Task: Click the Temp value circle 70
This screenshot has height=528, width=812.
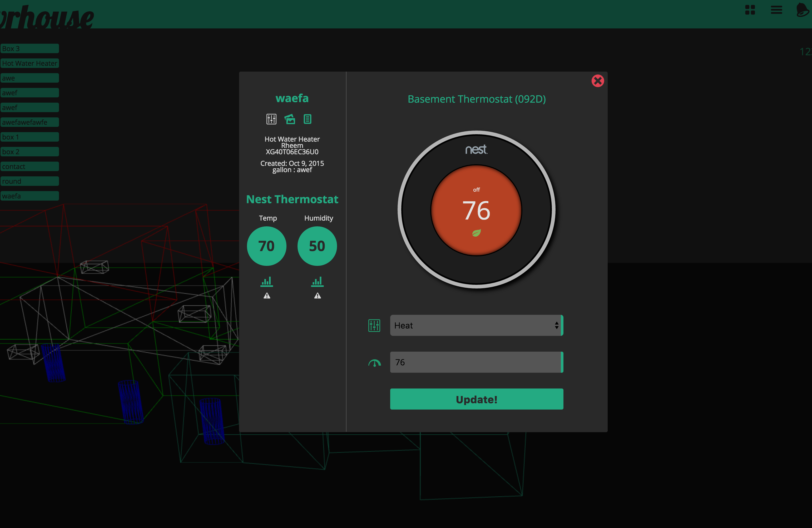Action: tap(266, 246)
